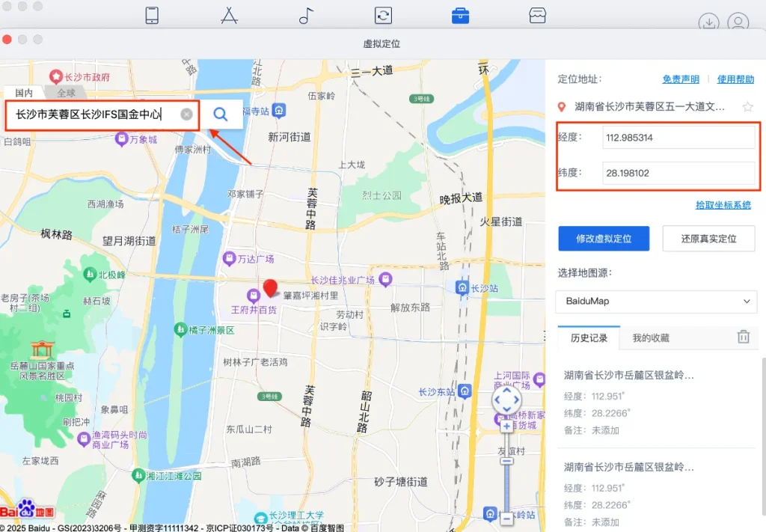Image resolution: width=766 pixels, height=532 pixels.
Task: Click 北极峰 mountain marker icon
Action: click(x=90, y=275)
